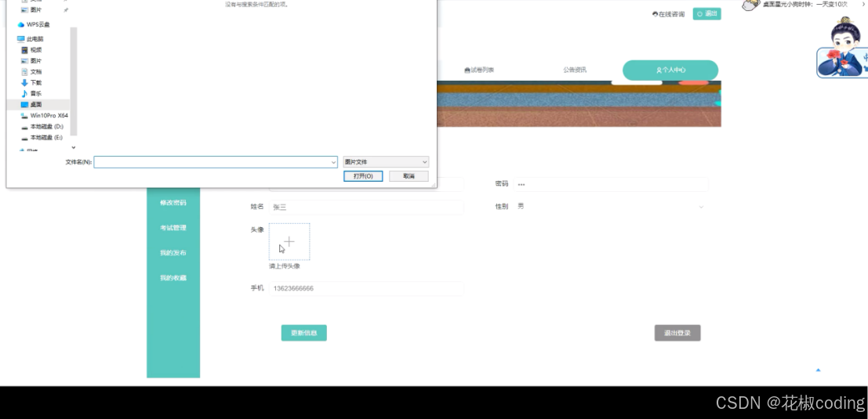Click the 请上传头像 hint text
This screenshot has height=419, width=868.
click(285, 265)
